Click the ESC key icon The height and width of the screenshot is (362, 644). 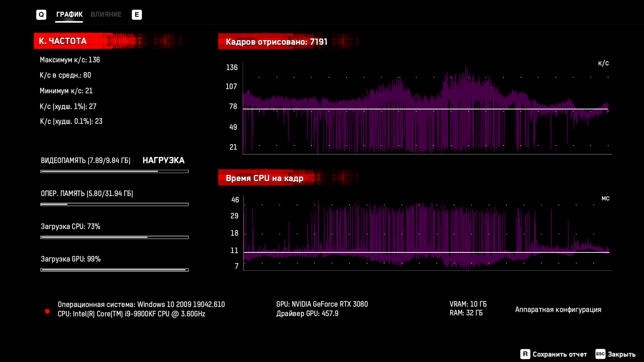[x=600, y=354]
